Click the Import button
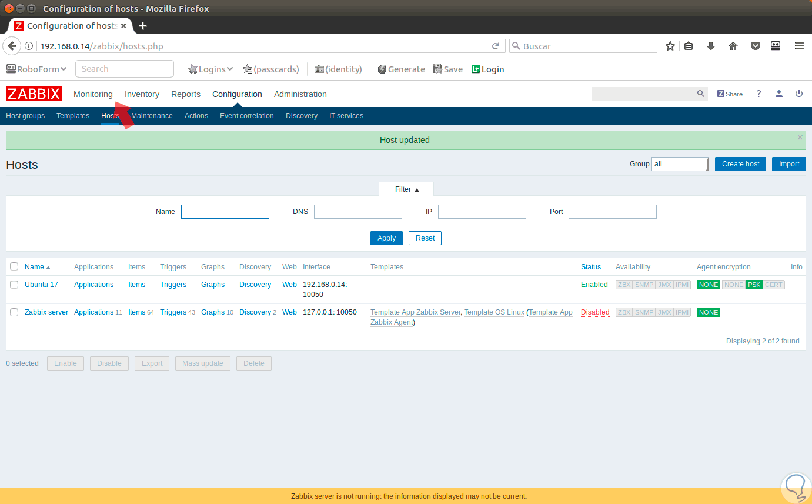This screenshot has width=812, height=504. [789, 164]
